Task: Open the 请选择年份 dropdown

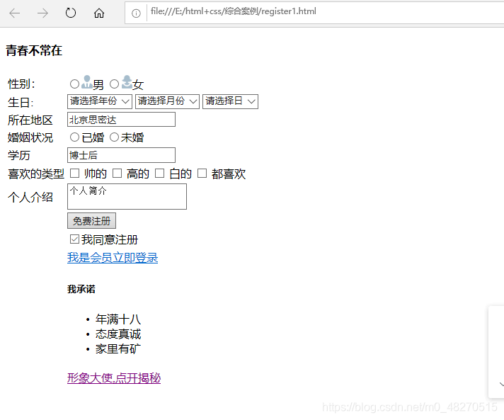Action: 100,101
